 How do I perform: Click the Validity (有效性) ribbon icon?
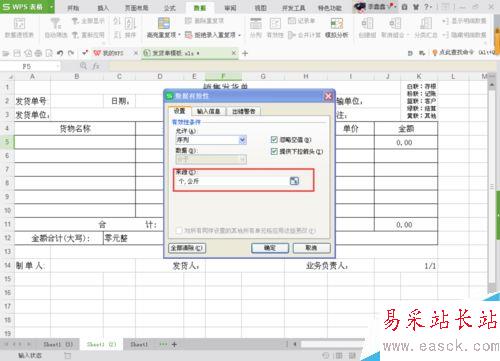(275, 24)
